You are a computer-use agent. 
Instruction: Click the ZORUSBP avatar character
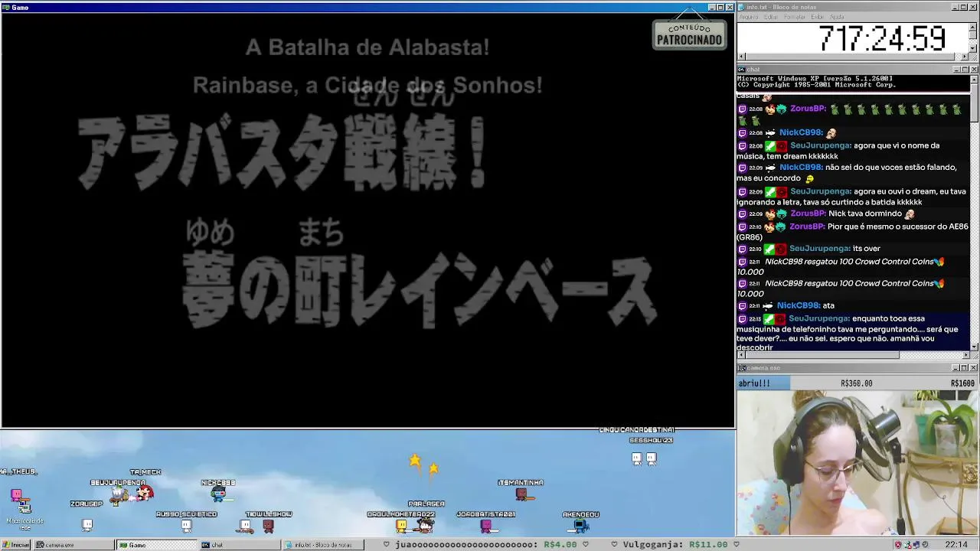pos(87,525)
